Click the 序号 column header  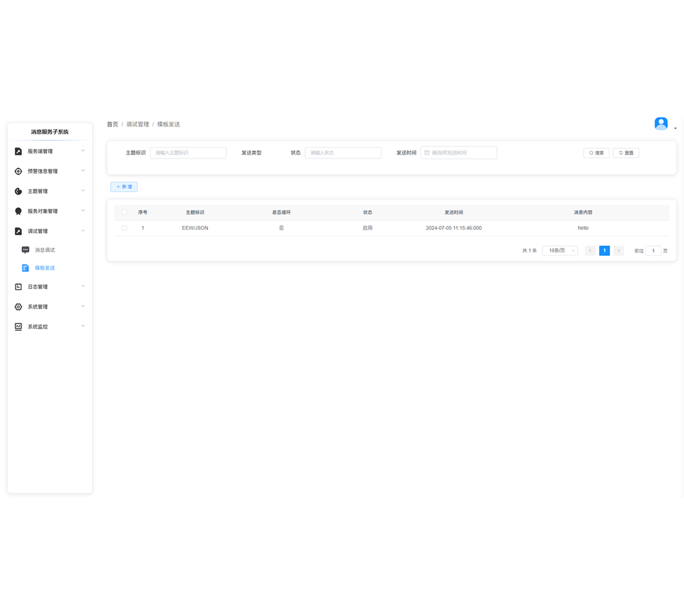(x=143, y=213)
